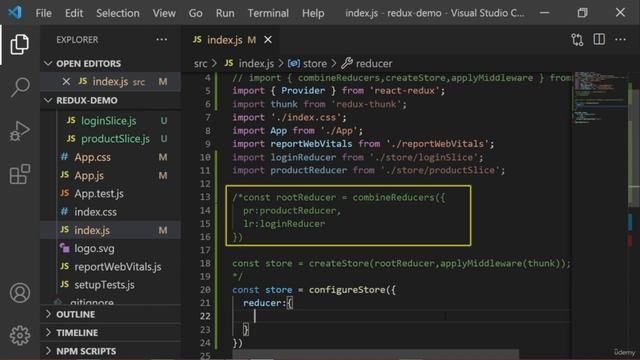Expand the NPM Scripts section

tap(48, 351)
